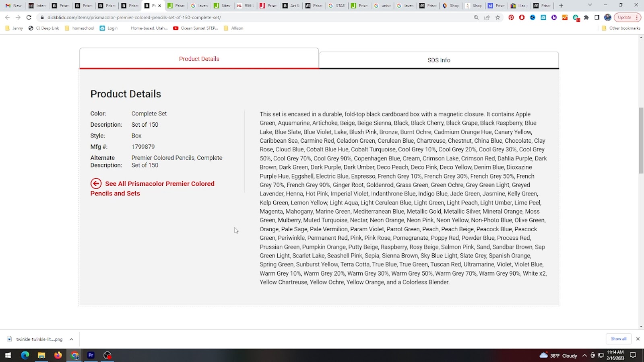Expand the tab search dropdown arrow
Image resolution: width=644 pixels, height=362 pixels.
tap(590, 5)
